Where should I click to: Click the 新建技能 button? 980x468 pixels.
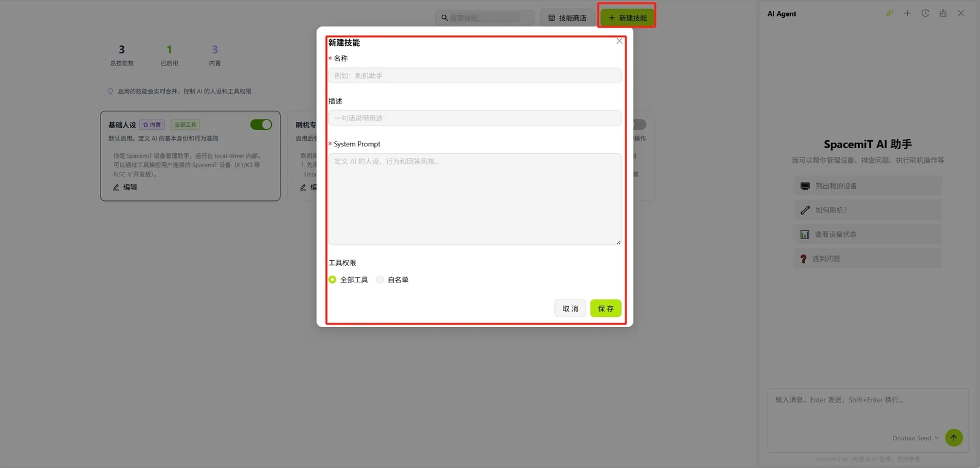point(627,18)
